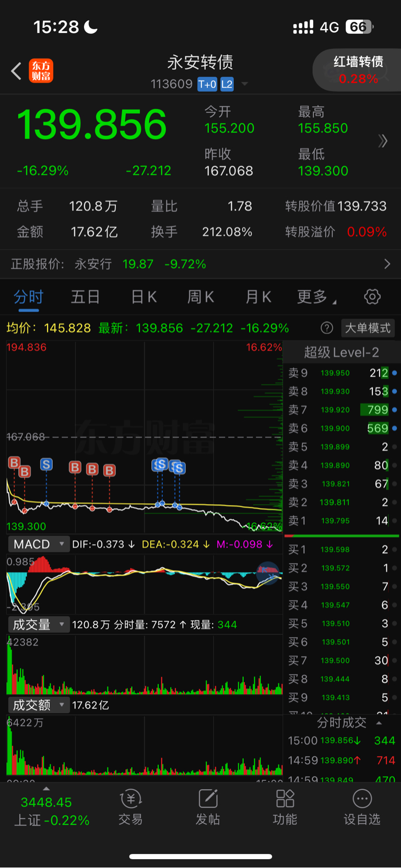Toggle 大单模式 button
The height and width of the screenshot is (868, 401).
tap(368, 328)
